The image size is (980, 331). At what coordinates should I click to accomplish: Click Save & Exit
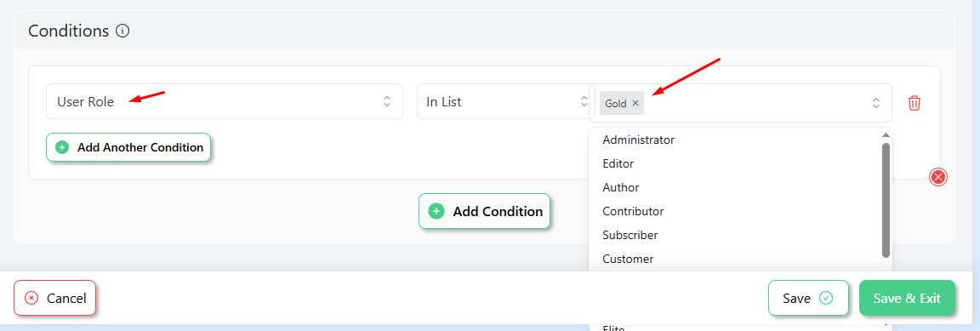click(907, 298)
